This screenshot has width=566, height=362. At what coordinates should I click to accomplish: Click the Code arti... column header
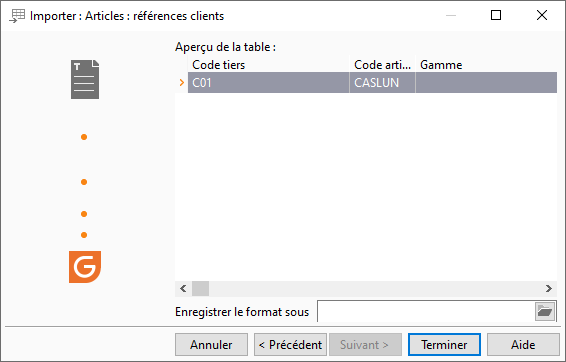(382, 65)
